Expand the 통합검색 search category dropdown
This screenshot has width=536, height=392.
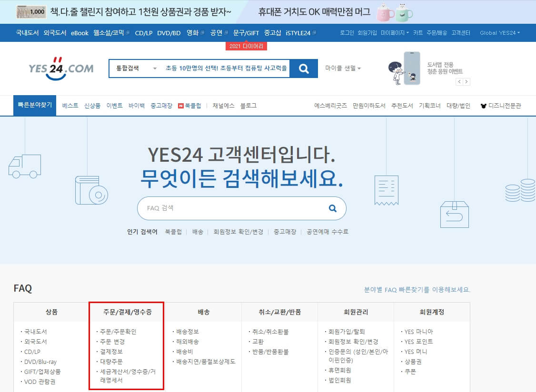pos(137,69)
